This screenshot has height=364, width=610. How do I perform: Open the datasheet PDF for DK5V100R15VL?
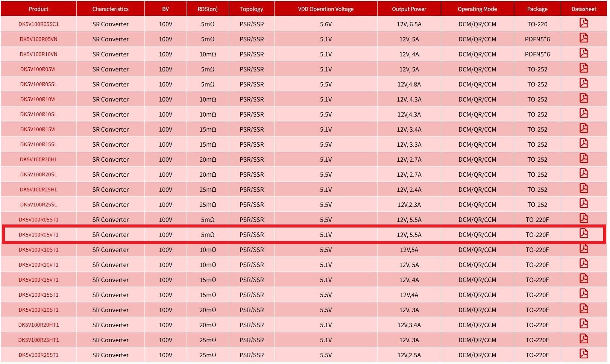point(584,129)
